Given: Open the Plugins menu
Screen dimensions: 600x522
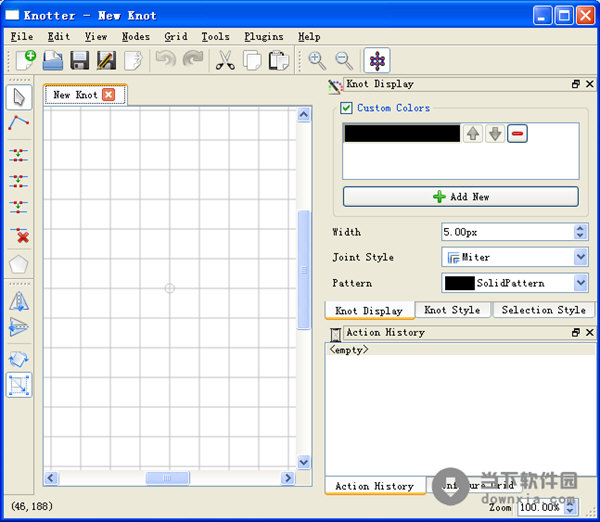Looking at the screenshot, I should 263,37.
